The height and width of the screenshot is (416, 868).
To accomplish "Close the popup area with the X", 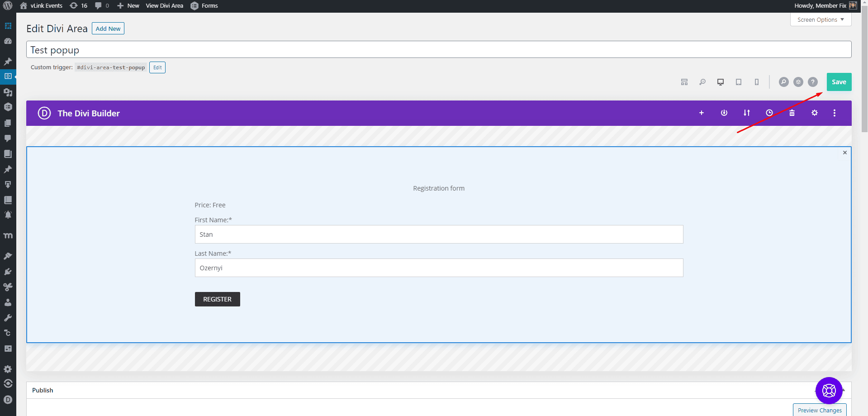I will click(x=845, y=153).
